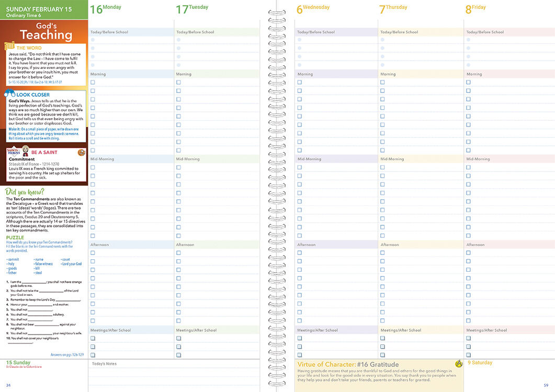Check first Mid-Morning box under Tuesday
This screenshot has width=555, height=392.
click(x=178, y=167)
